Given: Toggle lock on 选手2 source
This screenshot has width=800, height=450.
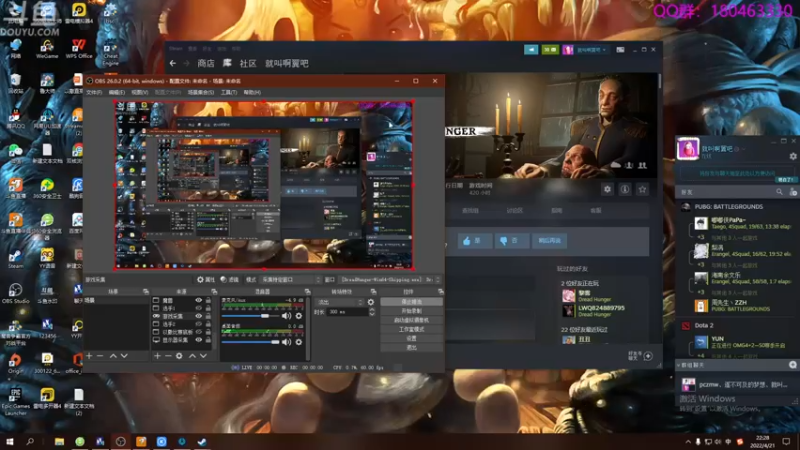Looking at the screenshot, I should pos(208,324).
